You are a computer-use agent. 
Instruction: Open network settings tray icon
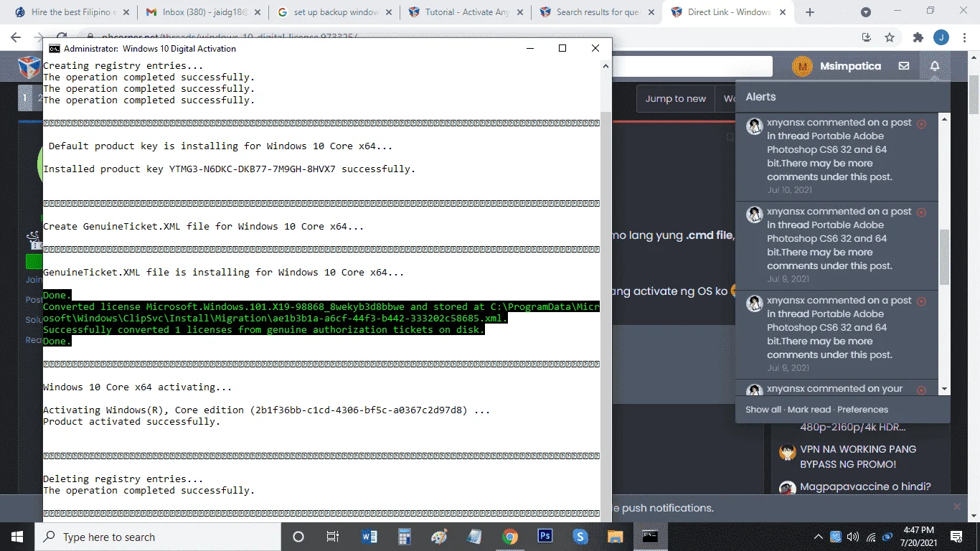pyautogui.click(x=871, y=537)
